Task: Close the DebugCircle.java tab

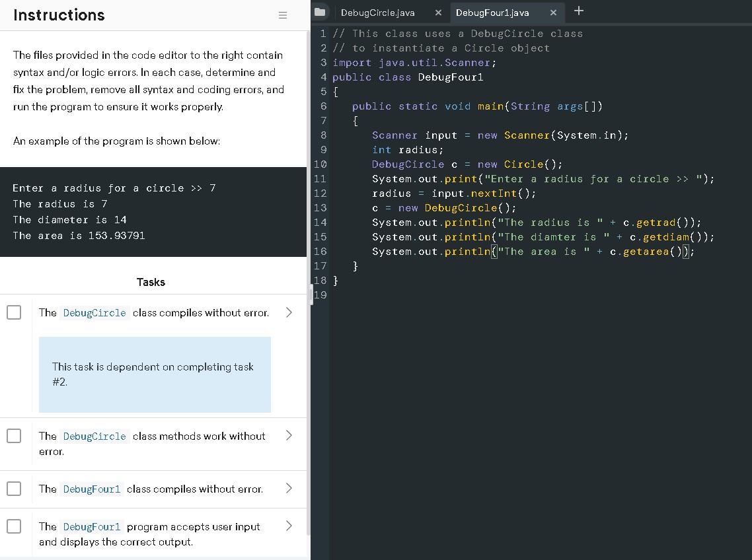Action: pyautogui.click(x=438, y=11)
